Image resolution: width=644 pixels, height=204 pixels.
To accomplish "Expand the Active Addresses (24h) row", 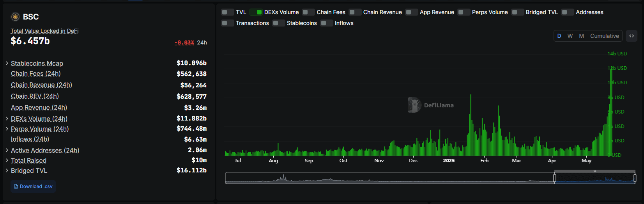I will pyautogui.click(x=7, y=150).
